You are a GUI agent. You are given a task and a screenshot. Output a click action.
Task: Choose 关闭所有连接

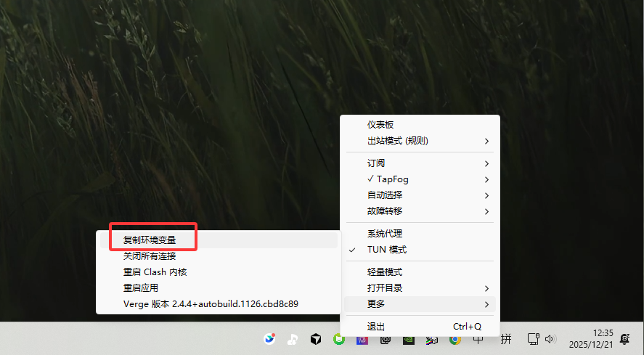click(219, 256)
